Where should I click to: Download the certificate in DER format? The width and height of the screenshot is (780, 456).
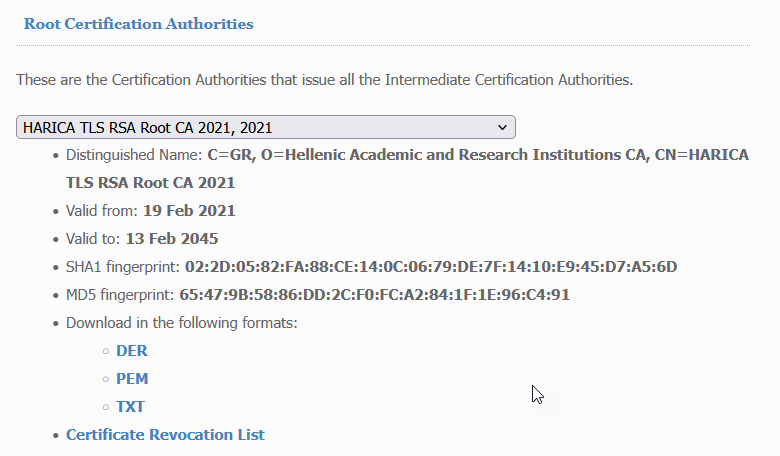tap(131, 351)
